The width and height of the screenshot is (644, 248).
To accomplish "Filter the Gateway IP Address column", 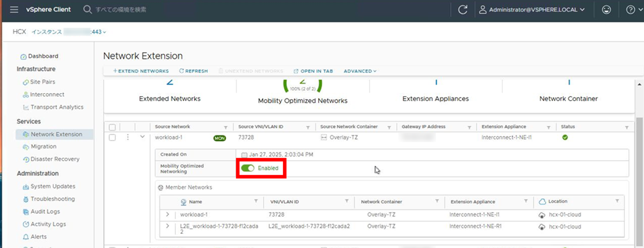I will (x=469, y=127).
